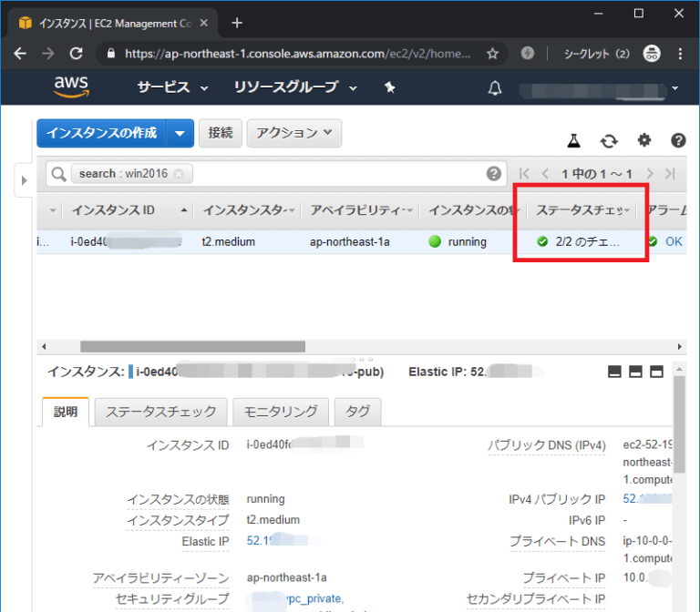Go to previous page of results
Viewport: 700px width, 612px height.
545,174
